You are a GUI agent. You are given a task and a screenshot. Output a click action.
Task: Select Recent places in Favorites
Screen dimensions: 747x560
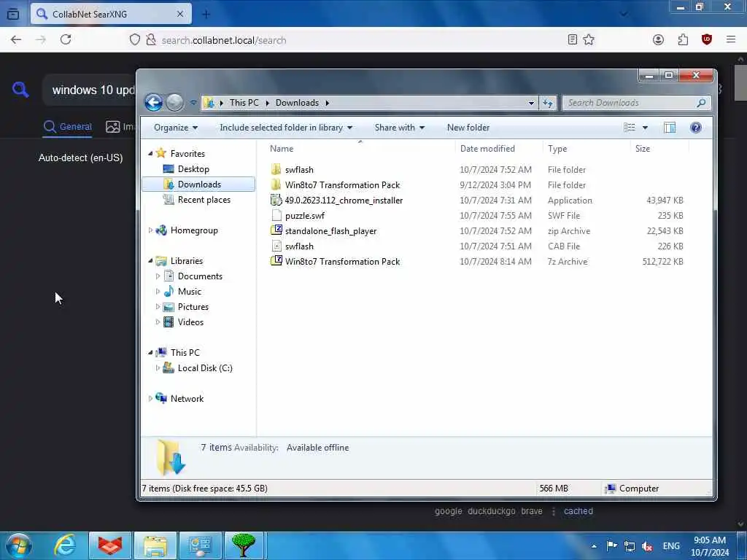coord(204,200)
